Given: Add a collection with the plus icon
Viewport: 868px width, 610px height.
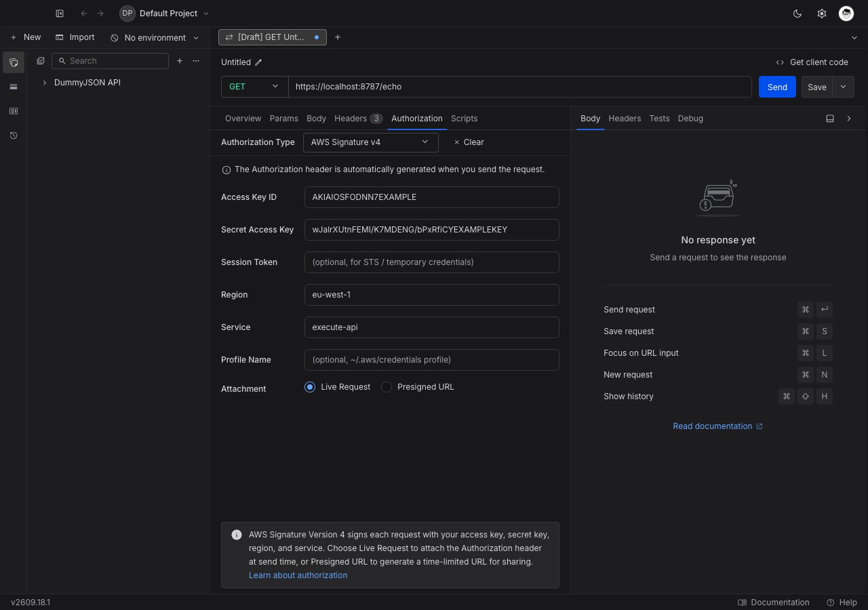Looking at the screenshot, I should [x=180, y=61].
